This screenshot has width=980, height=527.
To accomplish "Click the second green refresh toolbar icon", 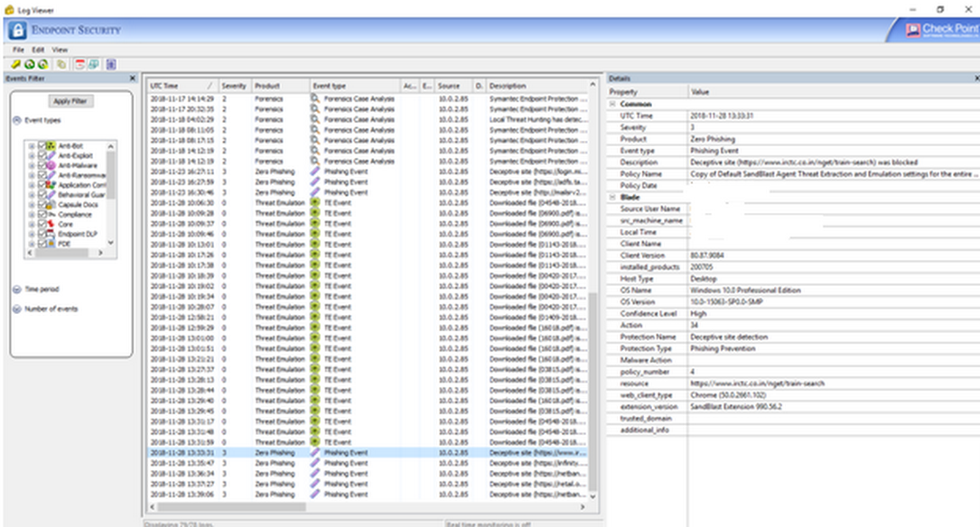I will [42, 64].
